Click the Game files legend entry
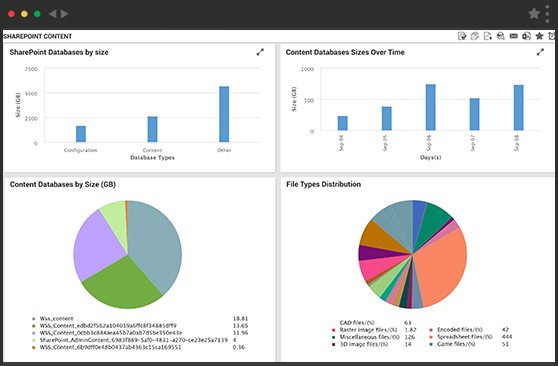 pos(456,344)
